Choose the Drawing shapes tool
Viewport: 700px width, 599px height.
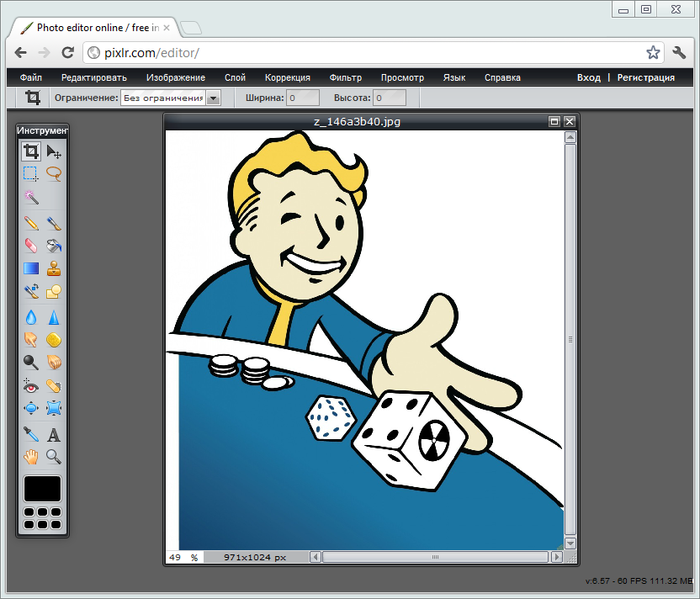[54, 291]
